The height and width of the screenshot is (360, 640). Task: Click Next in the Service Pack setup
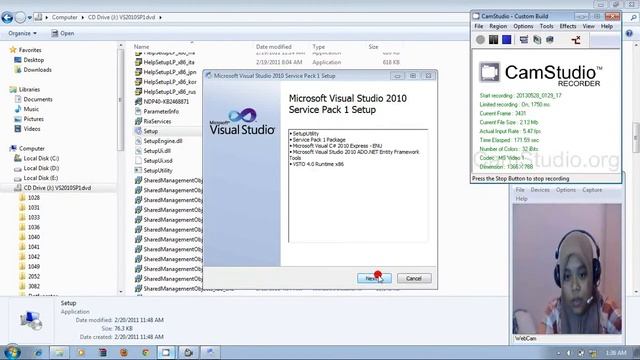tap(374, 278)
